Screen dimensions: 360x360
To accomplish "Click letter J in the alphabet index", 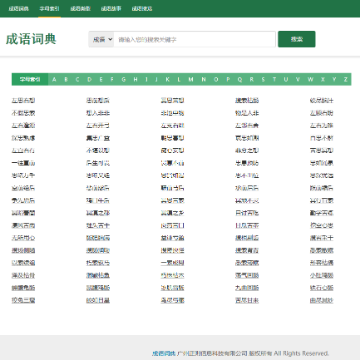I will click(x=156, y=79).
